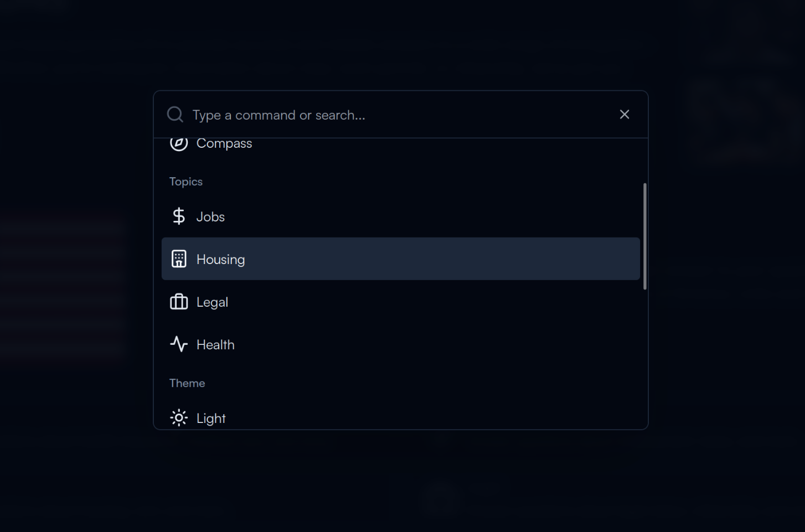Select the Jobs topic
The width and height of the screenshot is (805, 532).
[x=401, y=216]
